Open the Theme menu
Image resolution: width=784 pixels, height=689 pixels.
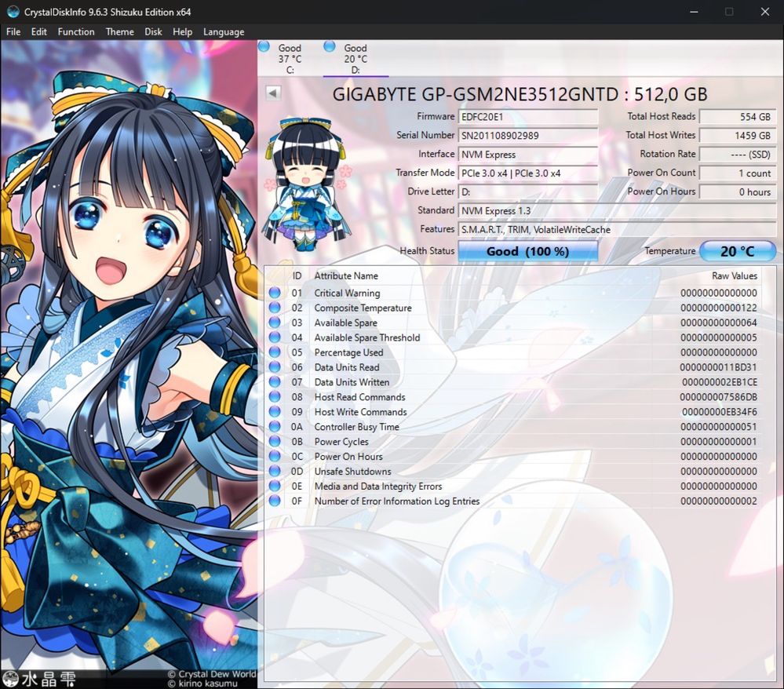(x=120, y=31)
